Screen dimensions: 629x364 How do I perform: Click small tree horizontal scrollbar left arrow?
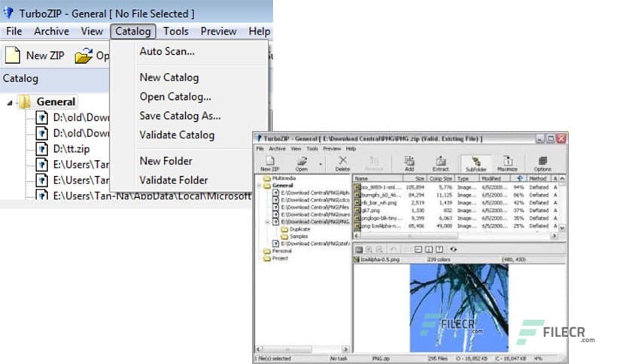(x=259, y=349)
